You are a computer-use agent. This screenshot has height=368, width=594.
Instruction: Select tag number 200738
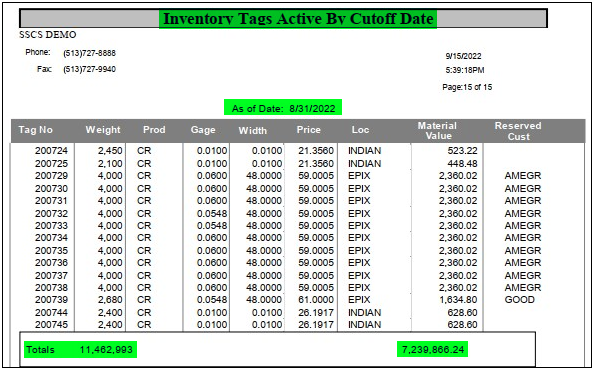(x=51, y=288)
